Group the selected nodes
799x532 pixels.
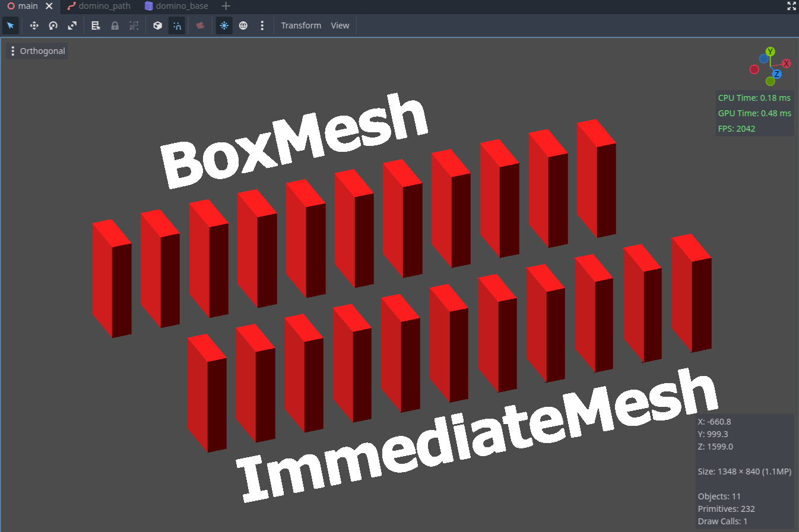tap(134, 26)
